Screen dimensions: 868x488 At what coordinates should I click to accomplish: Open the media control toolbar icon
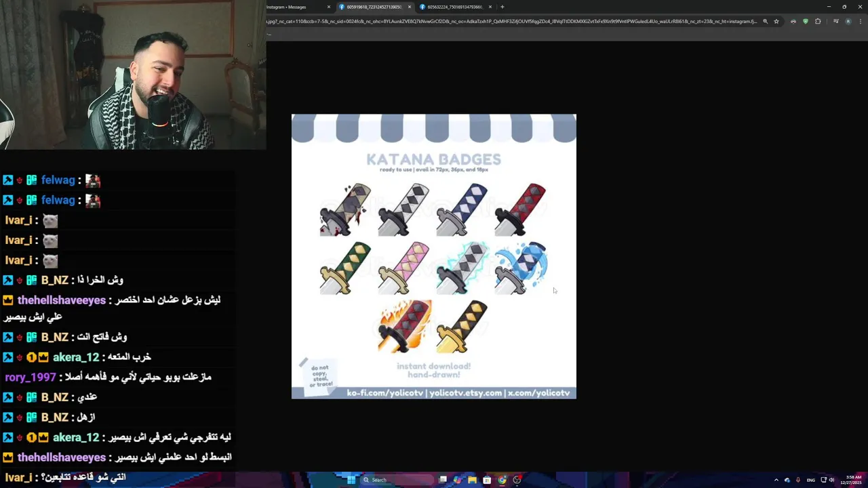click(x=836, y=21)
